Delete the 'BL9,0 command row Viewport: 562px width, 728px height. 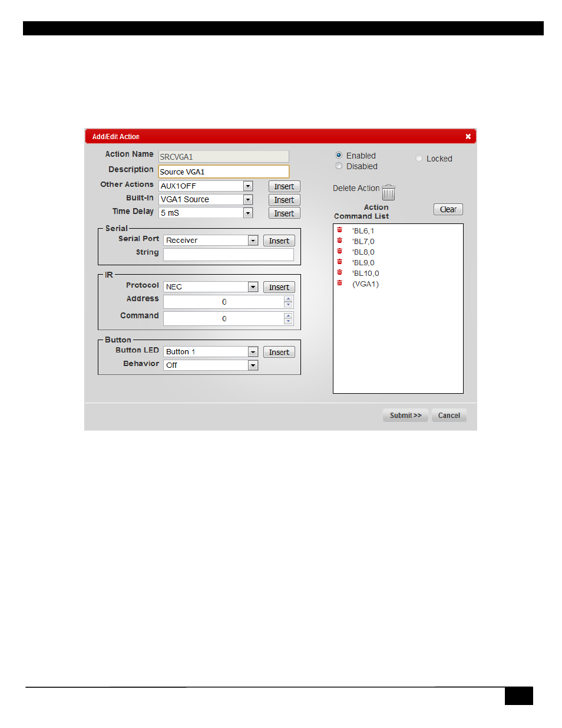[339, 262]
